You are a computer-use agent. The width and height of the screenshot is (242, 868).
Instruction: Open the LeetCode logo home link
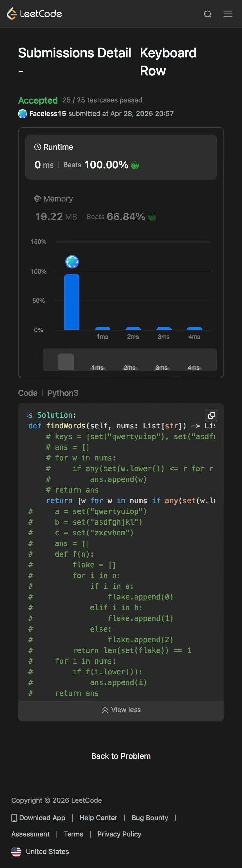pyautogui.click(x=34, y=14)
